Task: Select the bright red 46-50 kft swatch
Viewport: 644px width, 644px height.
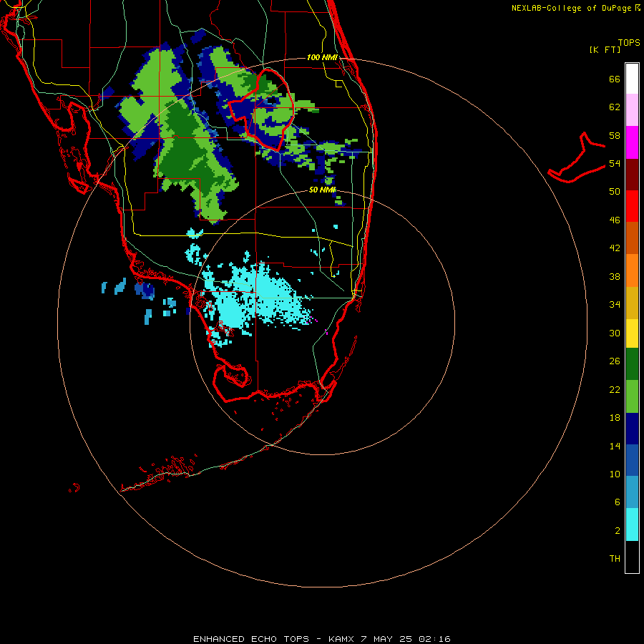Action: (x=632, y=206)
